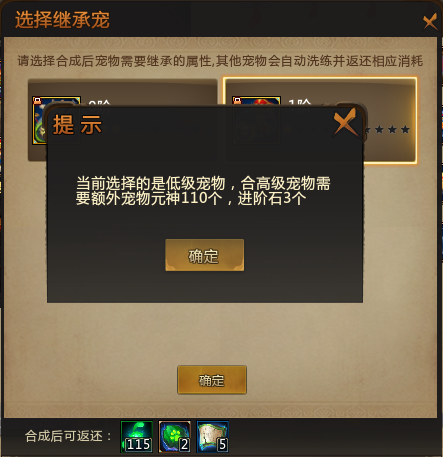Click the lock icon on left pet

[x=37, y=100]
